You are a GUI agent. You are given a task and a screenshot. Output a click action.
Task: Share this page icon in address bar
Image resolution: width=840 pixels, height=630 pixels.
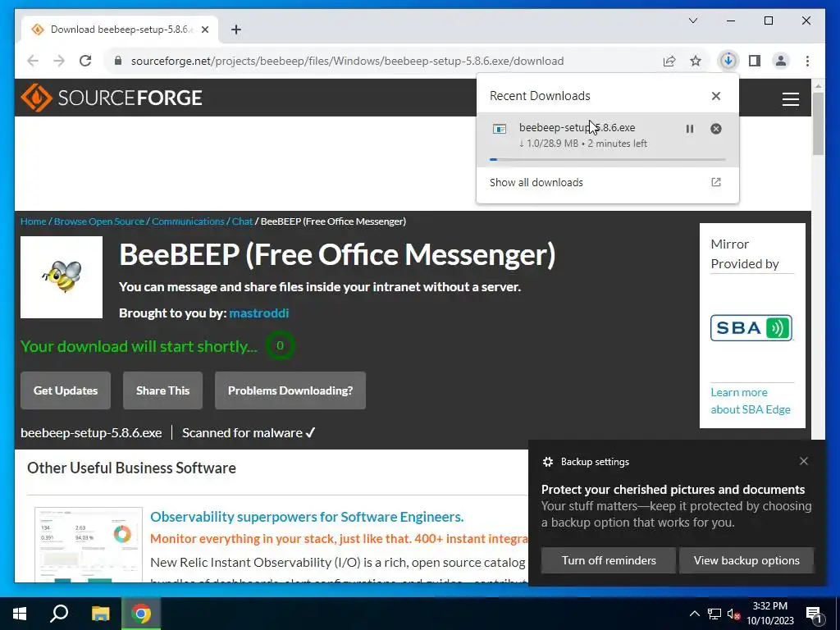pyautogui.click(x=669, y=61)
